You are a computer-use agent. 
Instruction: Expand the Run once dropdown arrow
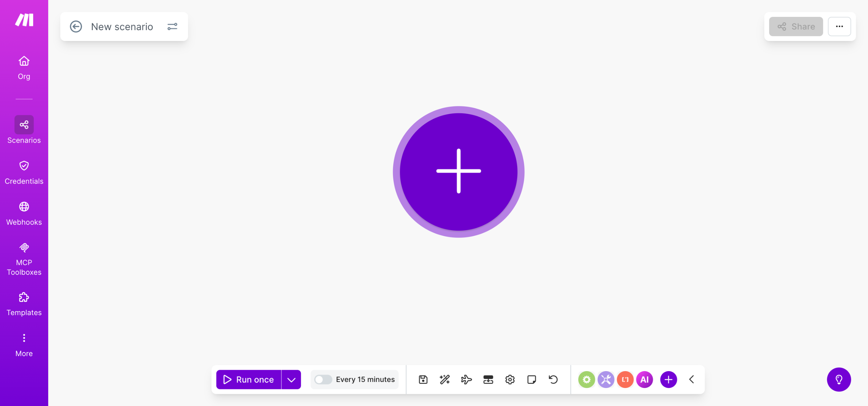click(x=291, y=379)
